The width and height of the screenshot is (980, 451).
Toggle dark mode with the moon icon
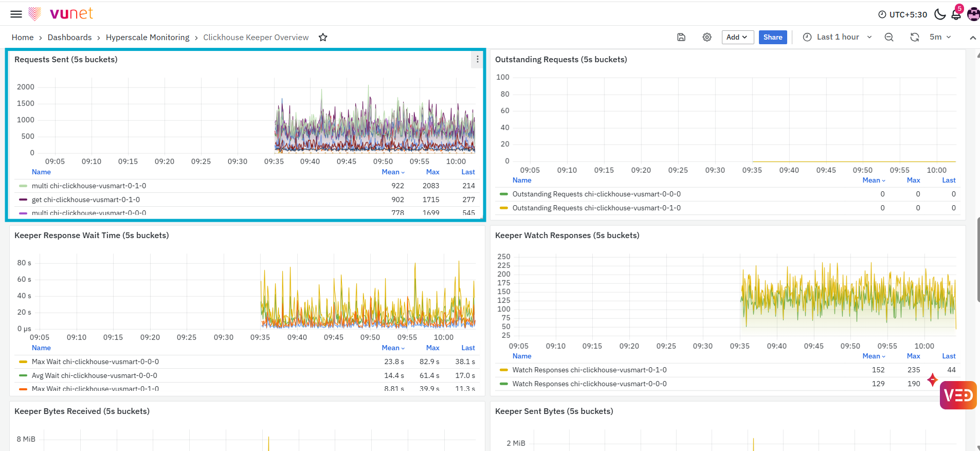(940, 14)
